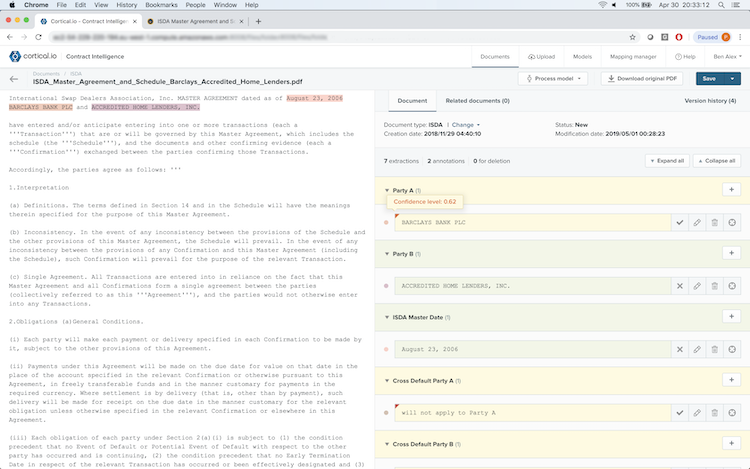Collapse the Cross Default Party B section
The height and width of the screenshot is (469, 750).
point(387,444)
